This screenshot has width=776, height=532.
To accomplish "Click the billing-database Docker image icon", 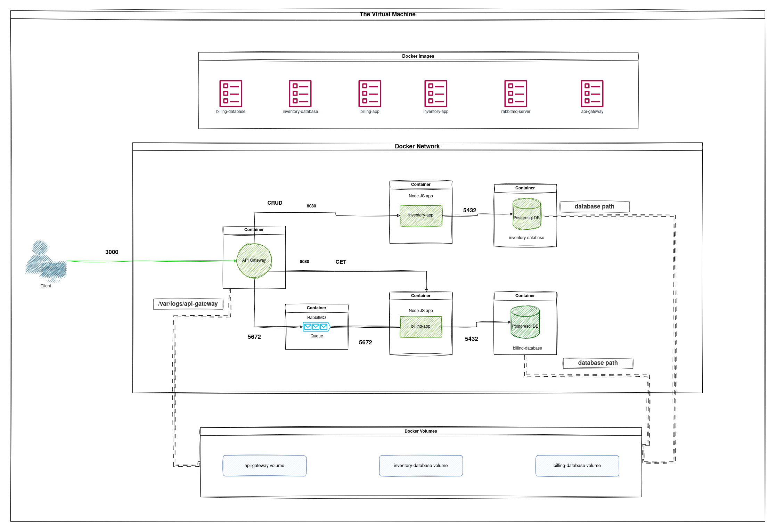I will click(230, 93).
